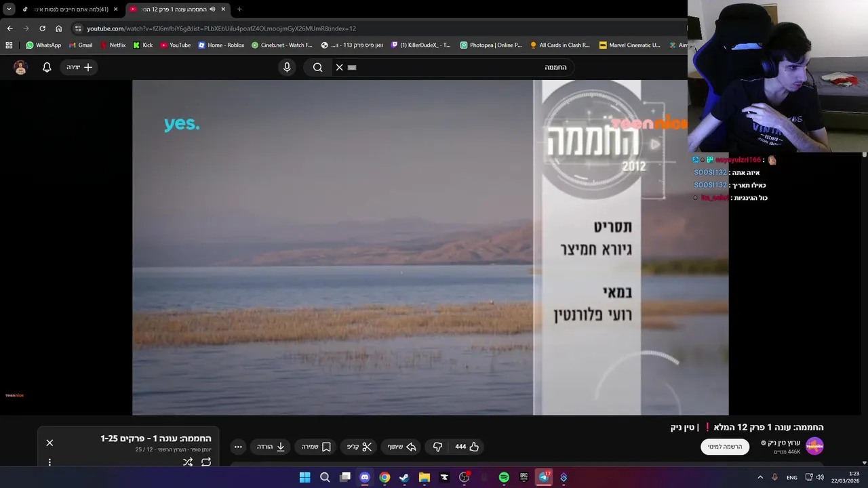Click the YouTube search magnifier button
Viewport: 868px width, 488px height.
[x=317, y=67]
